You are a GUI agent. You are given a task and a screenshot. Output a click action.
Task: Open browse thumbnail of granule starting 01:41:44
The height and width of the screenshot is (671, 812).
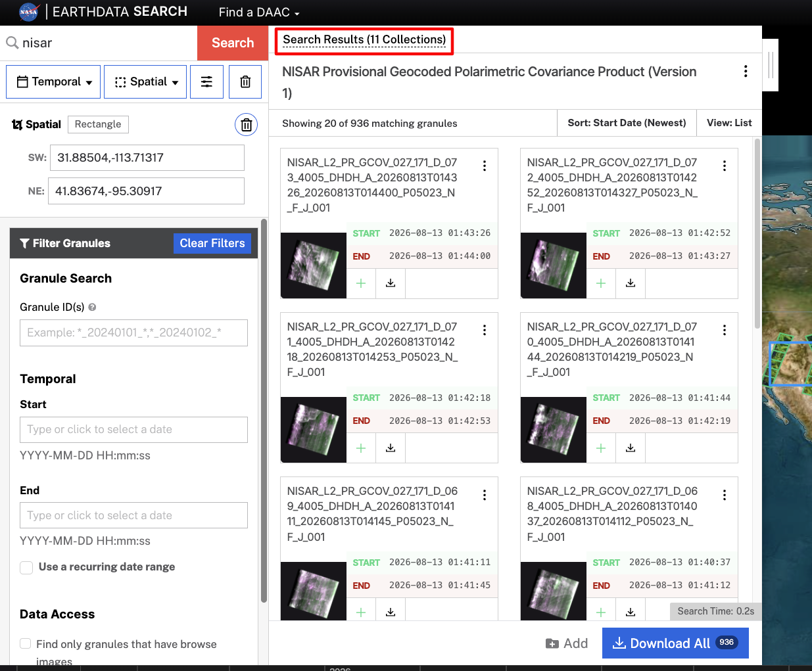coord(554,430)
